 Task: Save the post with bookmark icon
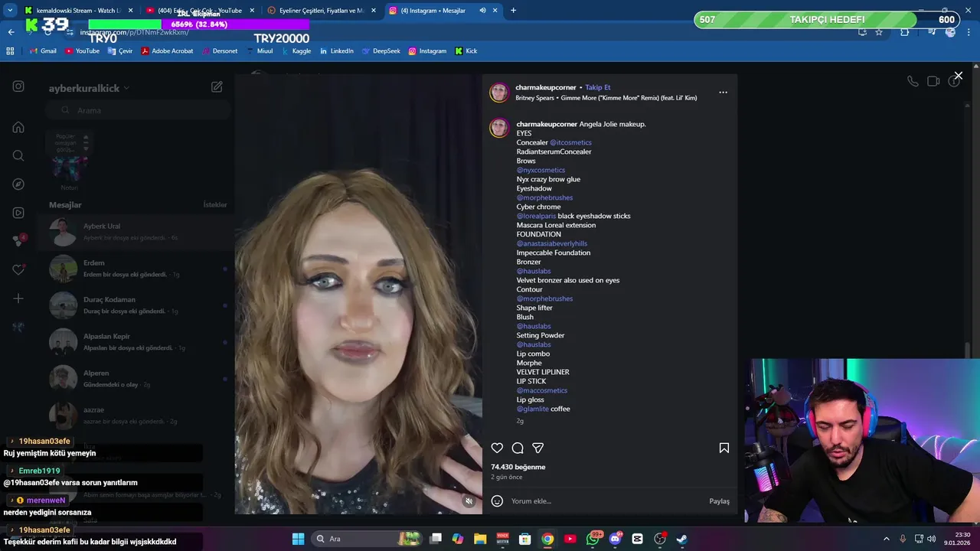724,448
